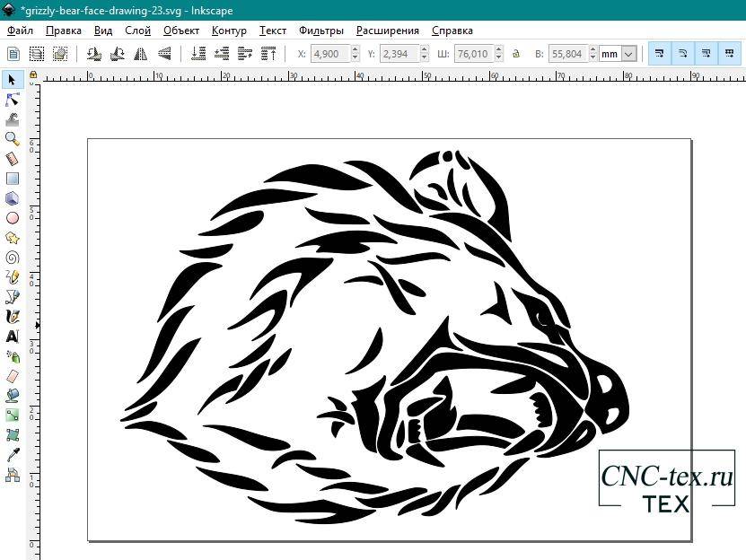Activate the Star polygon tool

click(x=13, y=237)
